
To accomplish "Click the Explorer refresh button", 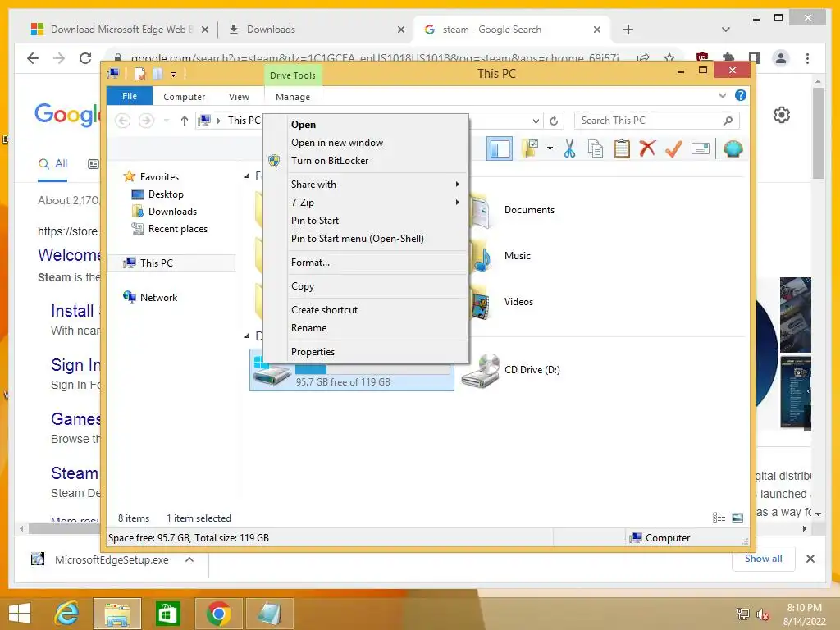I will tap(554, 121).
